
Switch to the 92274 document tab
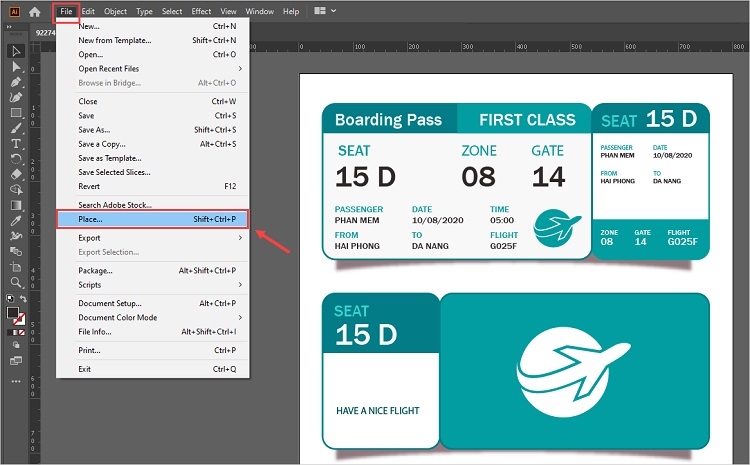44,33
